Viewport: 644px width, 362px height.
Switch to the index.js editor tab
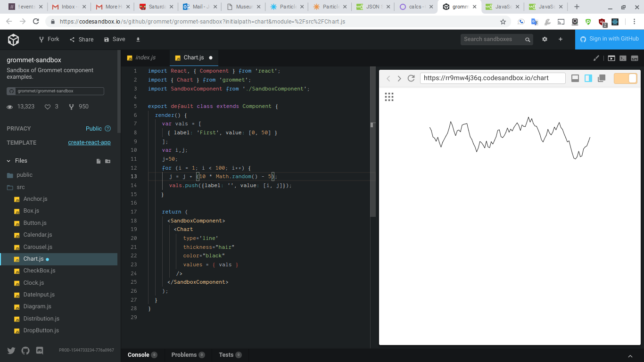(145, 58)
